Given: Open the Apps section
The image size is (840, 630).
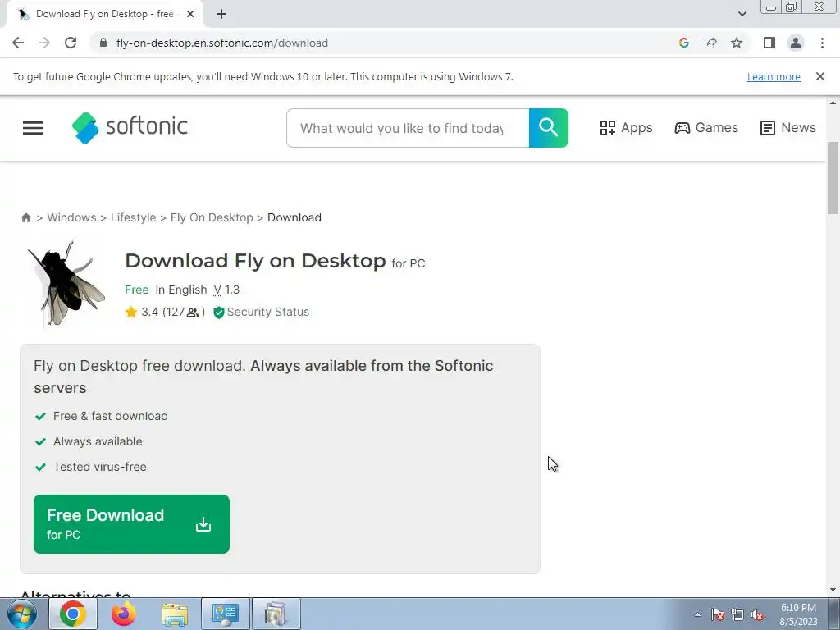Looking at the screenshot, I should coord(626,127).
